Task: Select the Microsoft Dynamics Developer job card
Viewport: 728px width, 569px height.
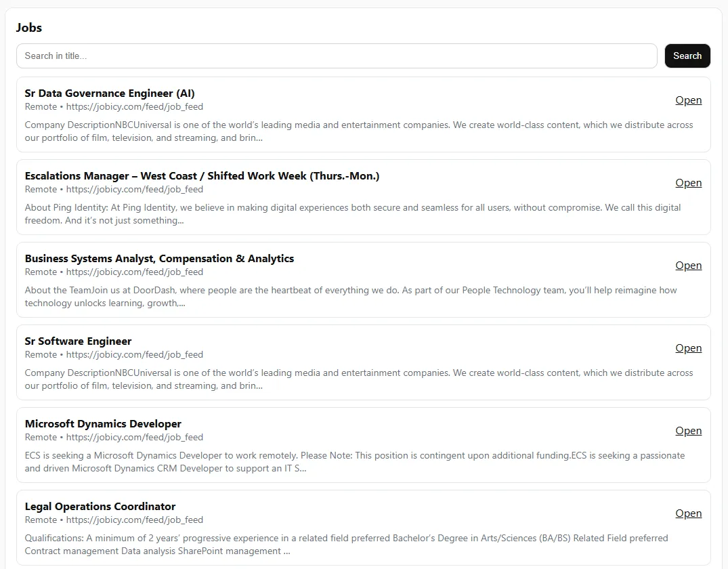Action: 364,445
